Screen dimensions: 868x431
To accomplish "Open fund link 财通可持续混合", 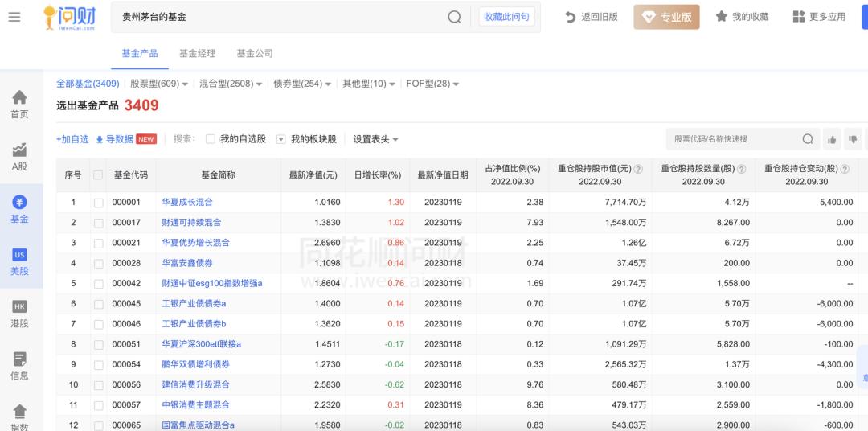I will pyautogui.click(x=191, y=222).
